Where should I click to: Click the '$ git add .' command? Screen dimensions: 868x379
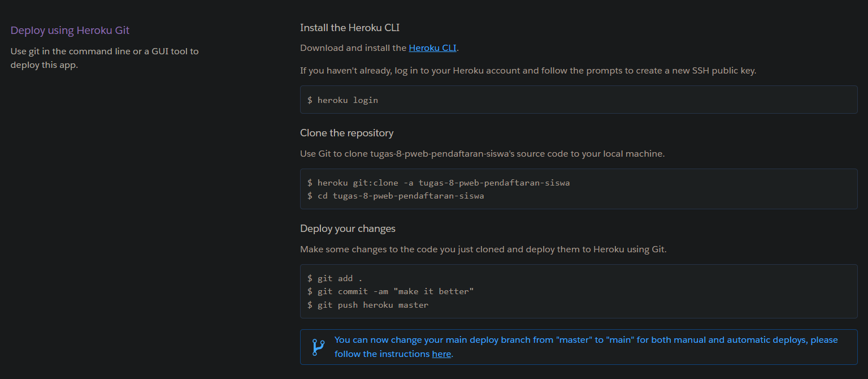point(335,278)
